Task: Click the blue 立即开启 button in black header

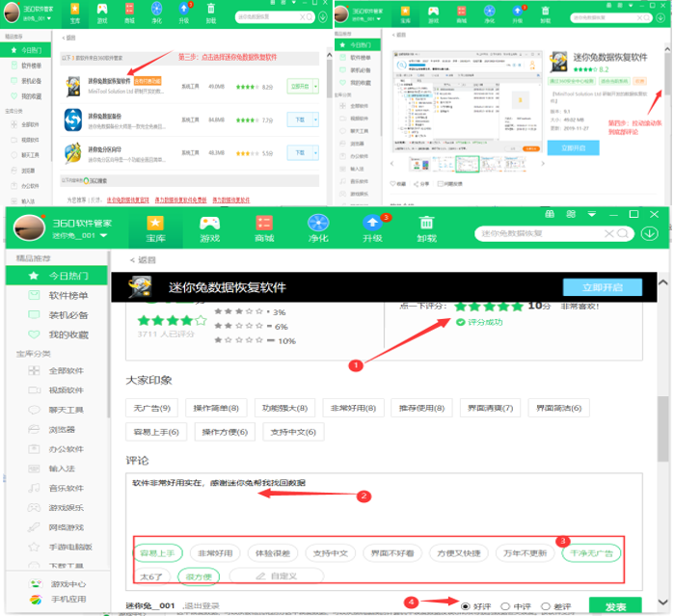Action: point(603,287)
